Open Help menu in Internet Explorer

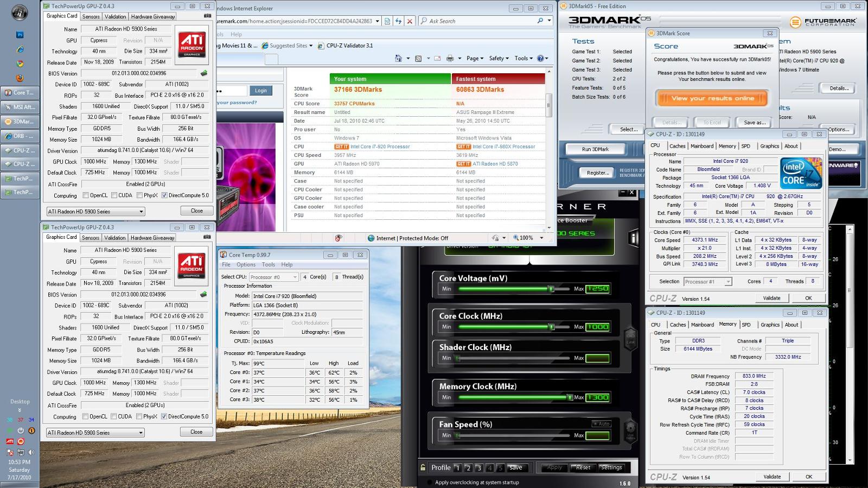point(236,34)
